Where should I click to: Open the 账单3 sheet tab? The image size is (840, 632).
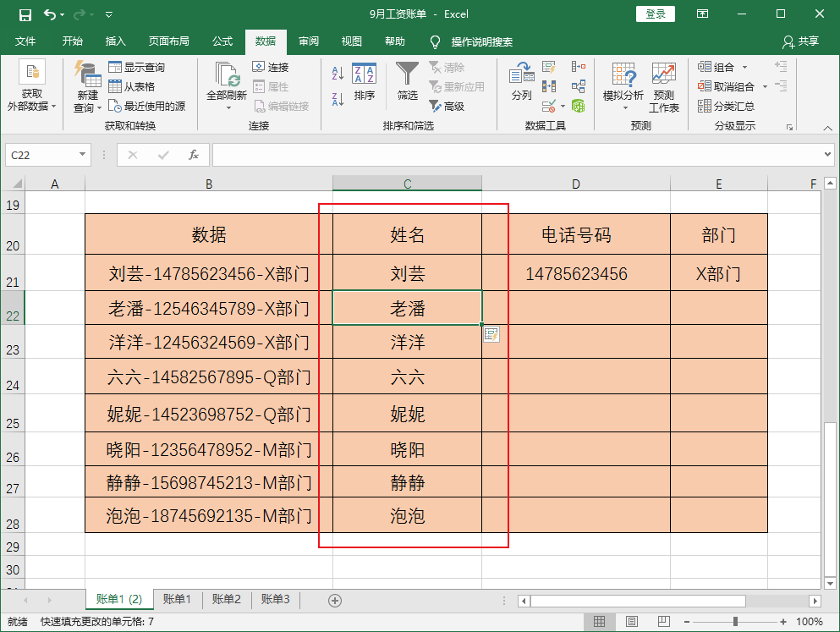(x=275, y=599)
